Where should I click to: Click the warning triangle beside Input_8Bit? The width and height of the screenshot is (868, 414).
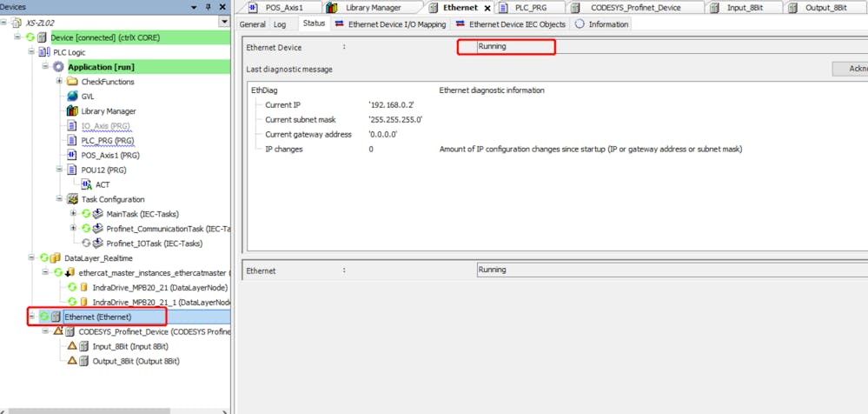pyautogui.click(x=72, y=346)
